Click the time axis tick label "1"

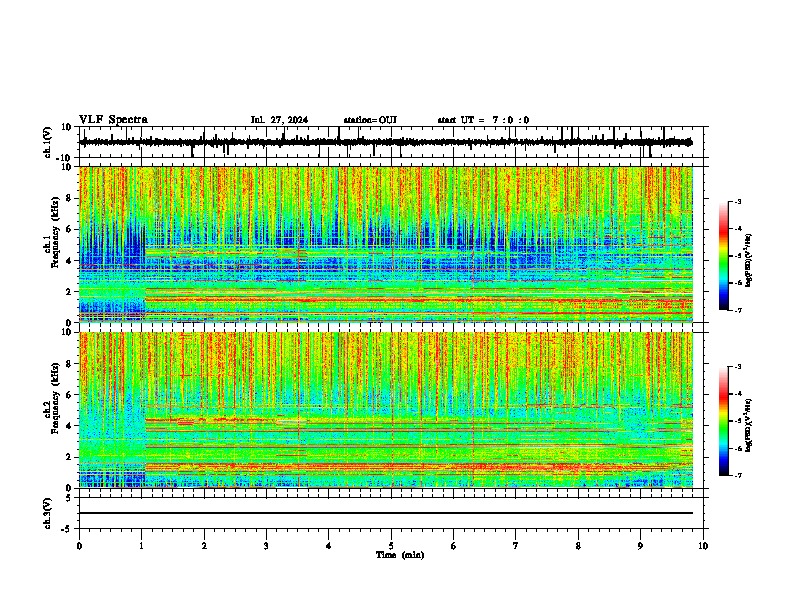coord(141,546)
